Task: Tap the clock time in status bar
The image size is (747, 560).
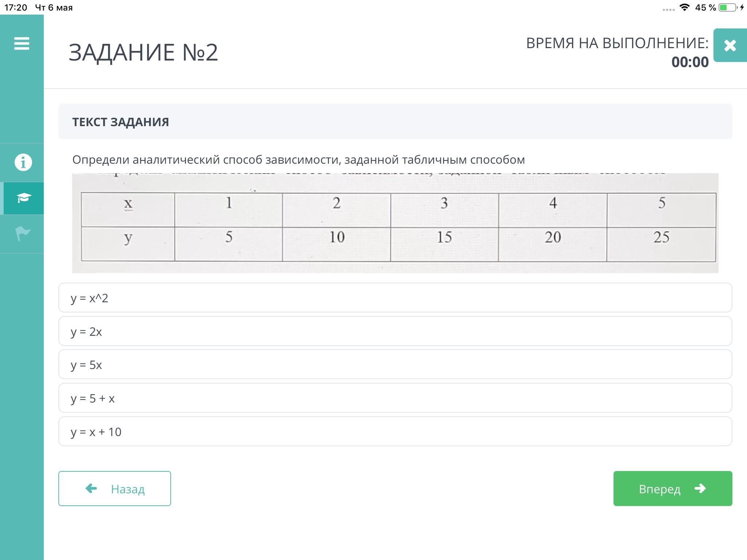Action: point(16,7)
